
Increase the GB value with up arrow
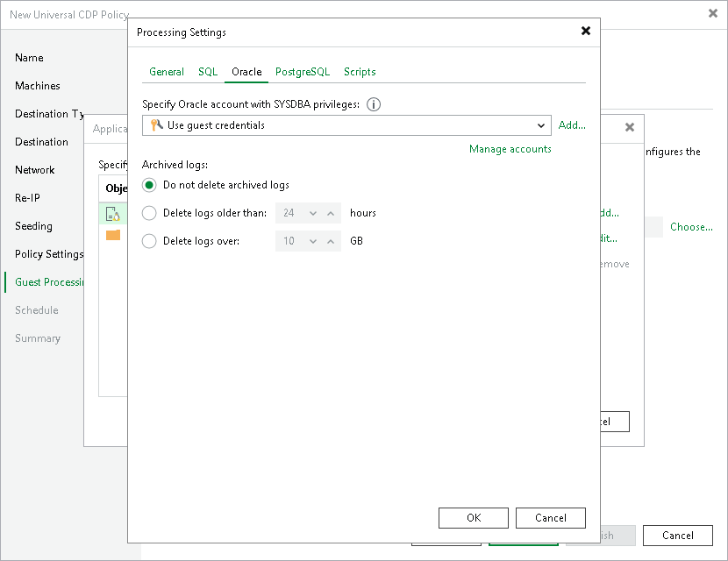click(x=331, y=241)
